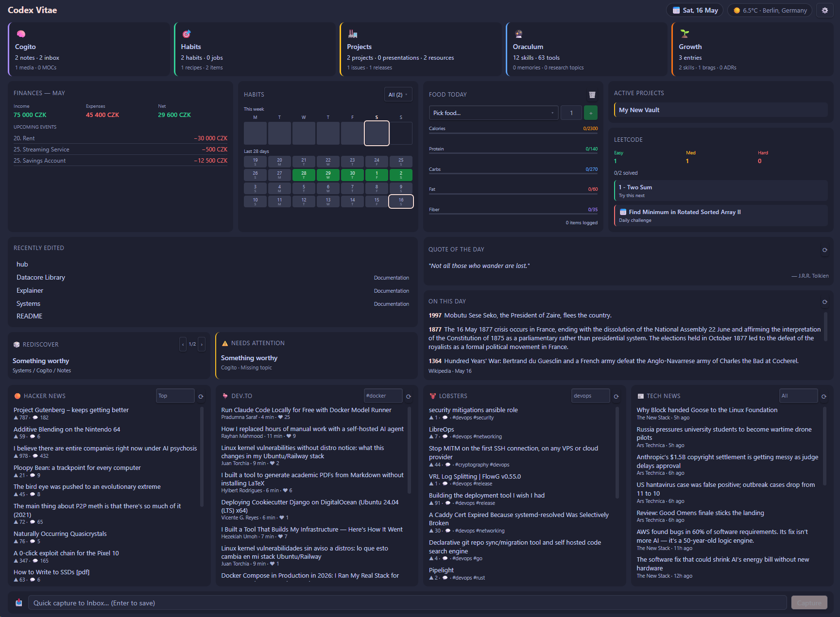Click the Rediscover dice icon
840x617 pixels.
click(17, 344)
